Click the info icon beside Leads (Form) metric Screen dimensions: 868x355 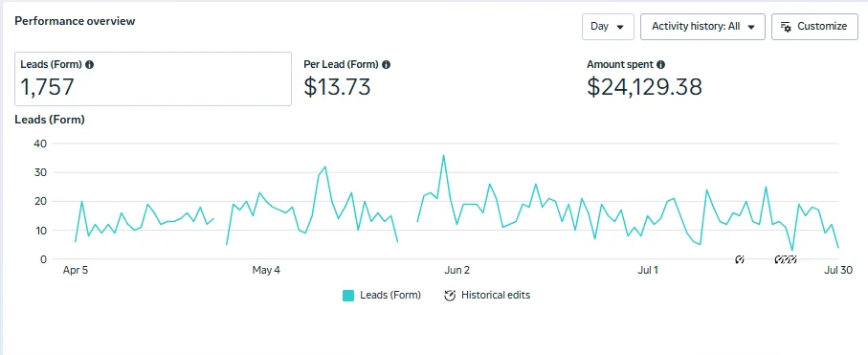[90, 64]
